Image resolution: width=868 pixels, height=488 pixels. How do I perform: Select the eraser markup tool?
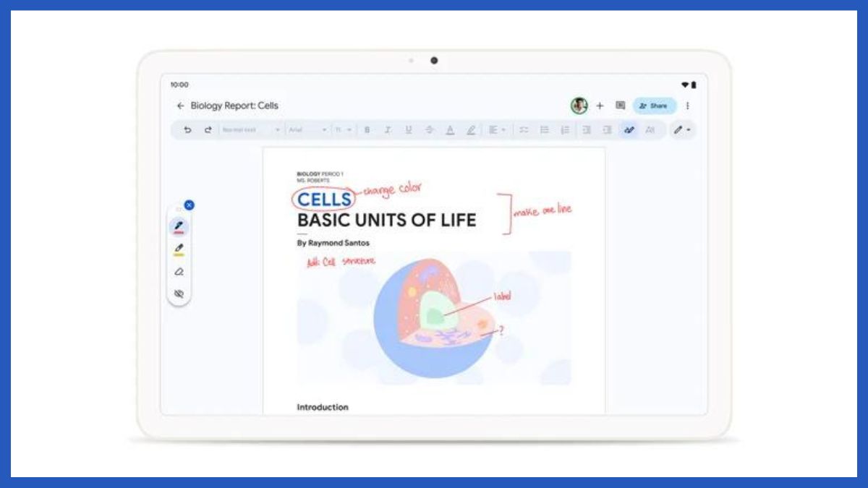tap(179, 272)
